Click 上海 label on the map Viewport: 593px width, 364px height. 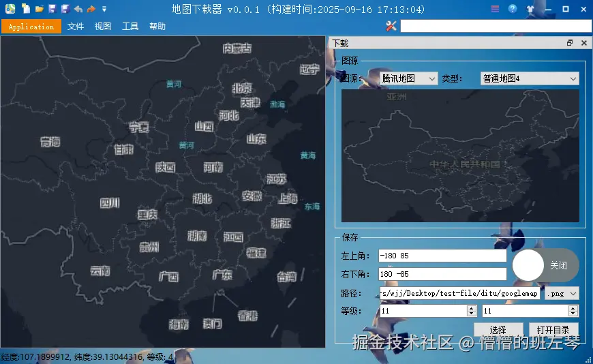click(288, 198)
